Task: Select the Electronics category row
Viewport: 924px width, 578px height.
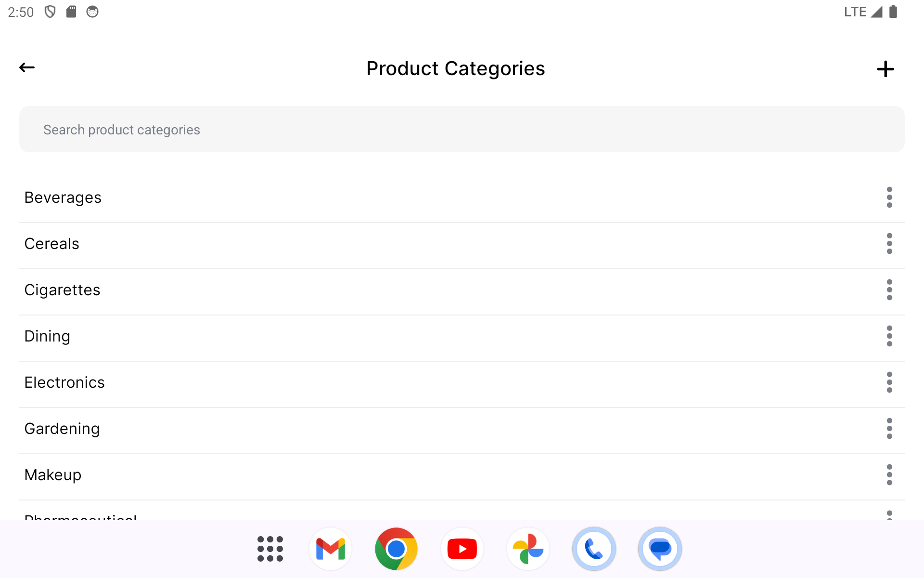Action: click(64, 382)
